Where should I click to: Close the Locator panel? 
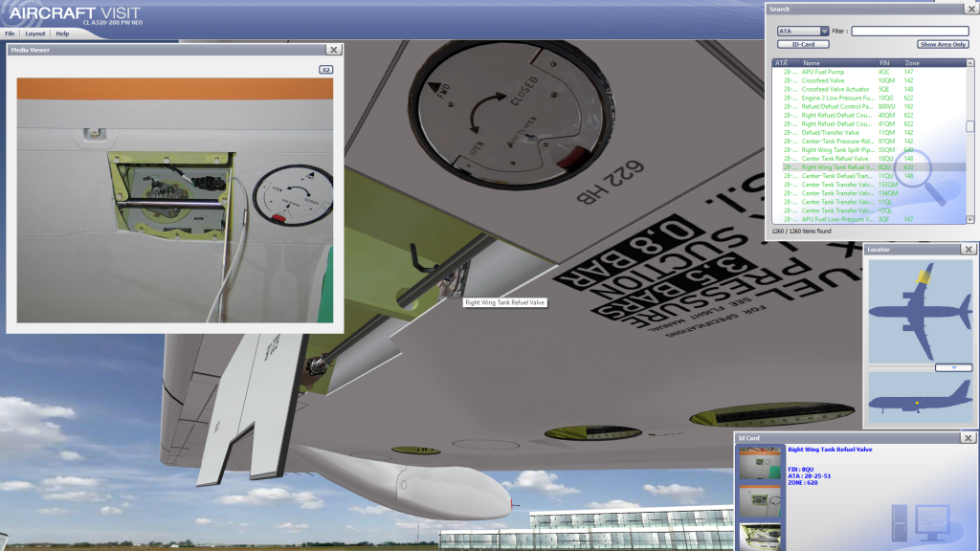(x=969, y=250)
